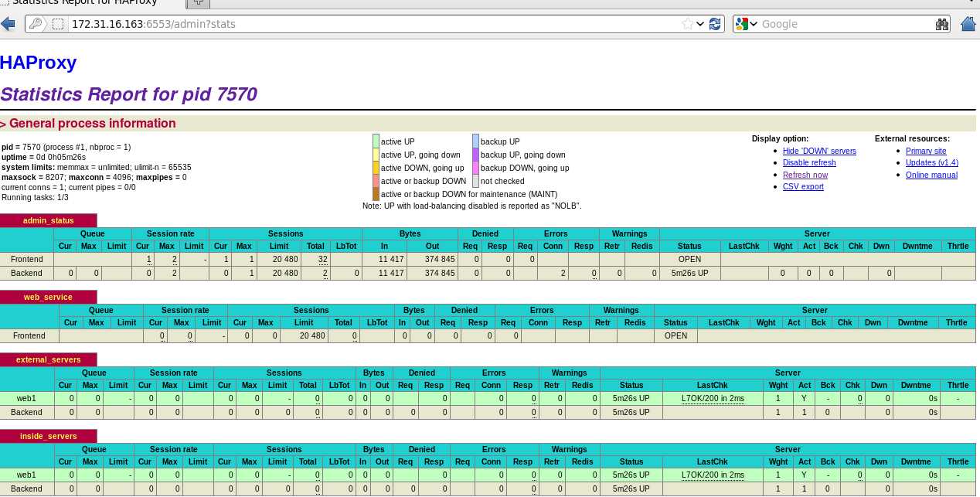Click the active UP, going down swatch
Screen dimensions: 980x497
coord(376,155)
